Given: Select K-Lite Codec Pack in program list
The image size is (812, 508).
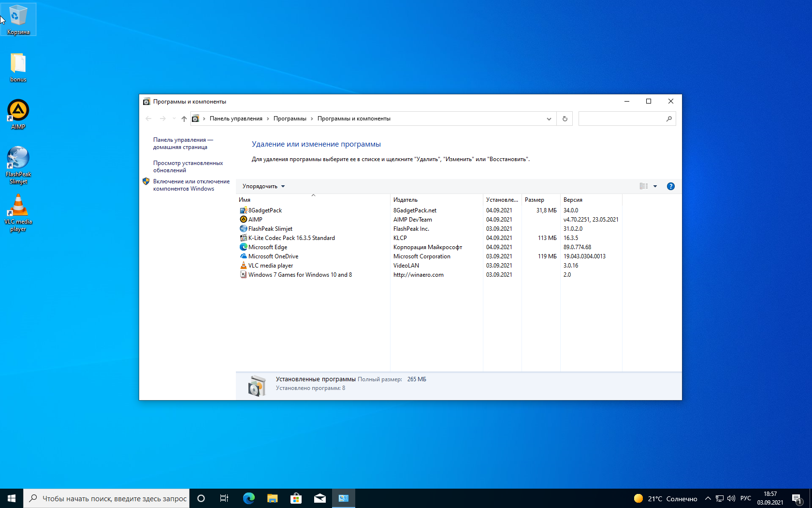Looking at the screenshot, I should click(x=291, y=238).
